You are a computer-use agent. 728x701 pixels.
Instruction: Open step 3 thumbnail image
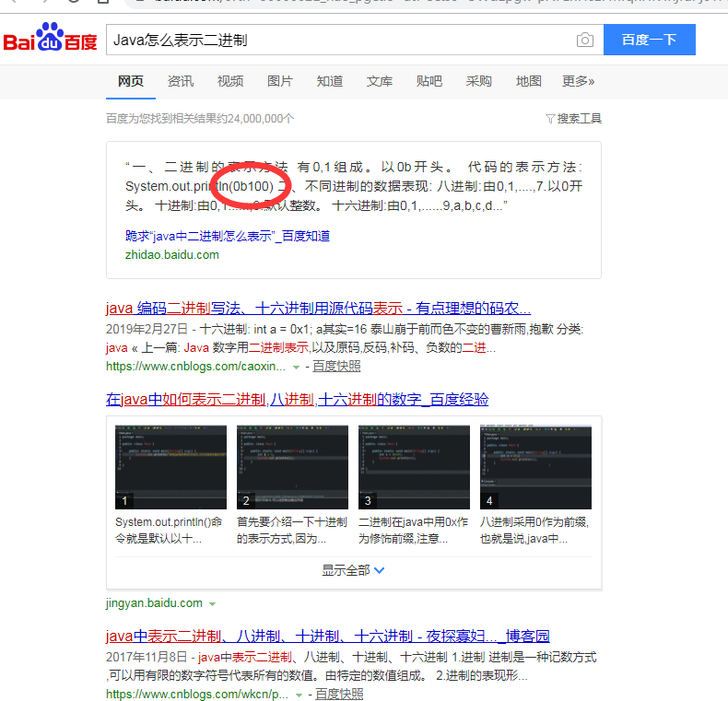(x=414, y=467)
